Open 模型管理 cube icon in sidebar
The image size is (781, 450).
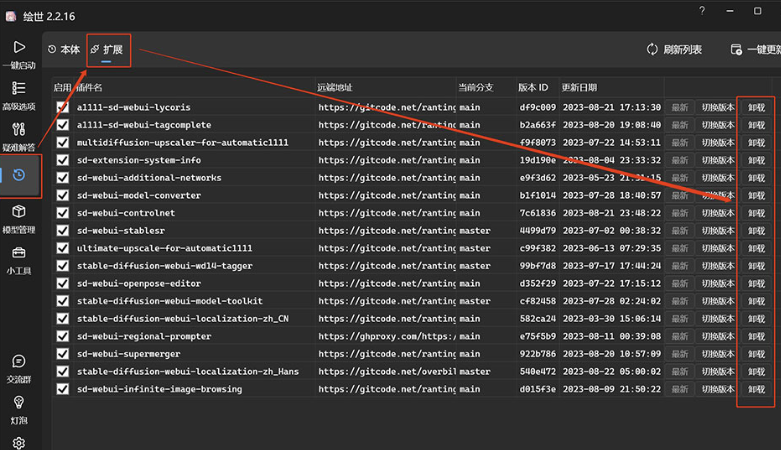click(19, 211)
